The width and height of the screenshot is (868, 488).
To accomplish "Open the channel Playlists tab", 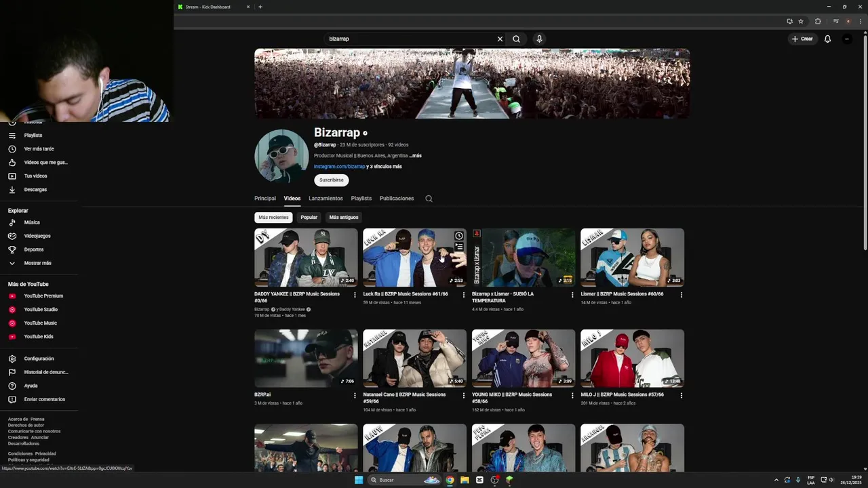I will point(361,199).
